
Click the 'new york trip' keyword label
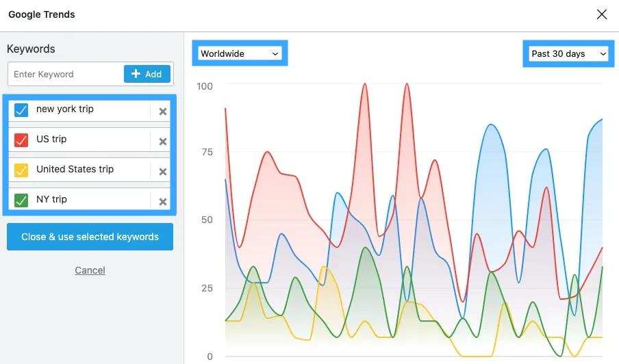65,109
